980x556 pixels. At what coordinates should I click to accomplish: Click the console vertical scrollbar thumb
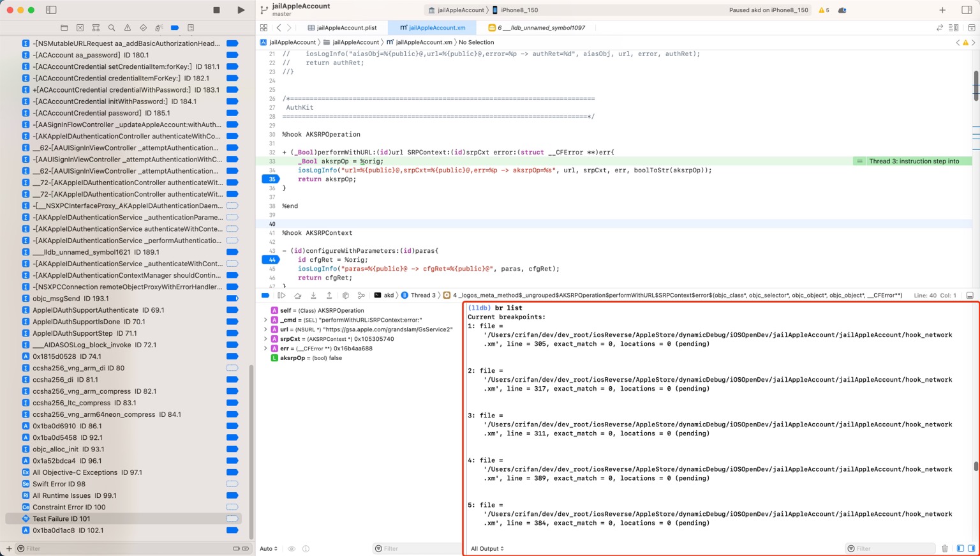point(976,467)
